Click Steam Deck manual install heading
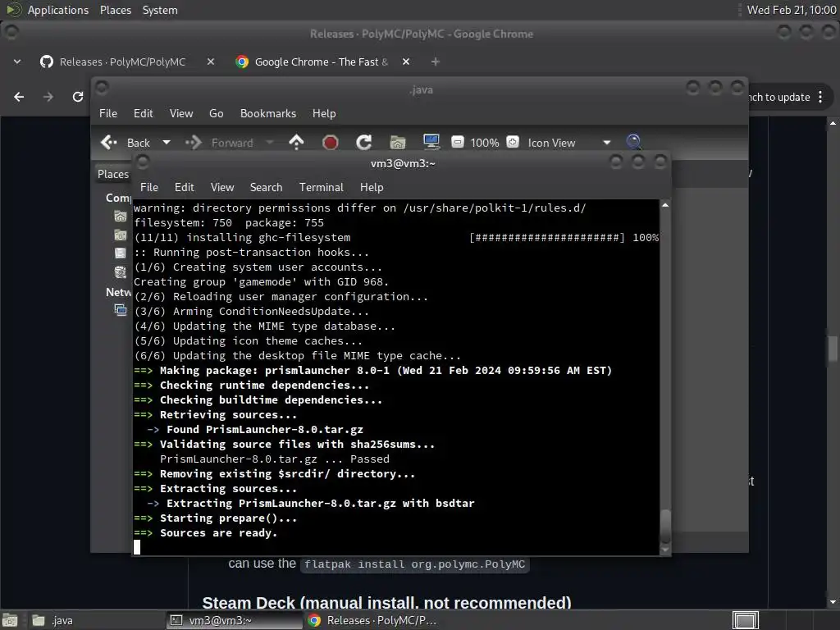This screenshot has width=840, height=630. coord(386,603)
